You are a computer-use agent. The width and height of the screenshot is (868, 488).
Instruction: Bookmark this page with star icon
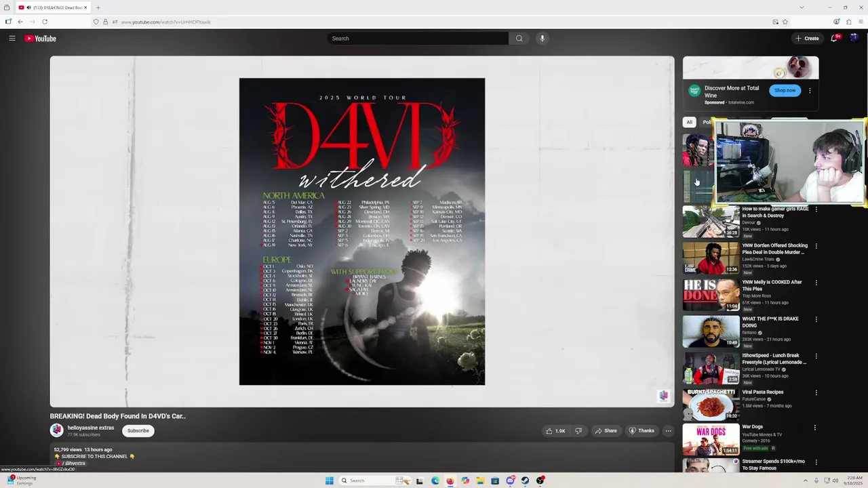pyautogui.click(x=785, y=22)
